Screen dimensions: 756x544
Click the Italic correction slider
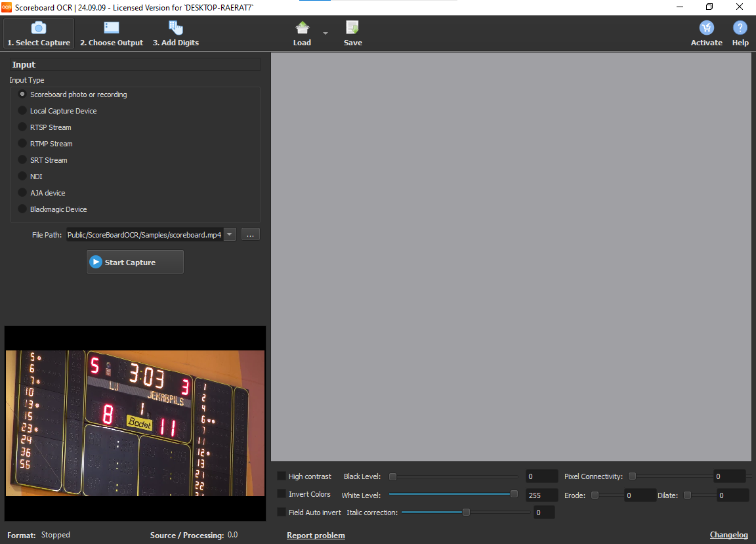[466, 512]
